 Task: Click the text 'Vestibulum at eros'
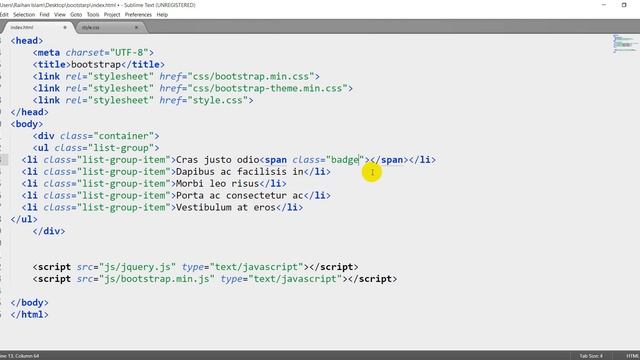click(226, 207)
